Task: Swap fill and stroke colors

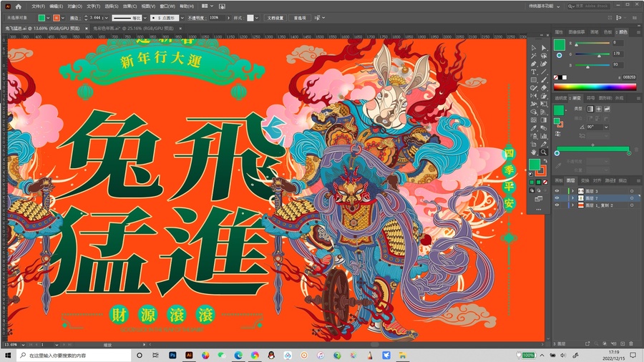Action: [545, 161]
